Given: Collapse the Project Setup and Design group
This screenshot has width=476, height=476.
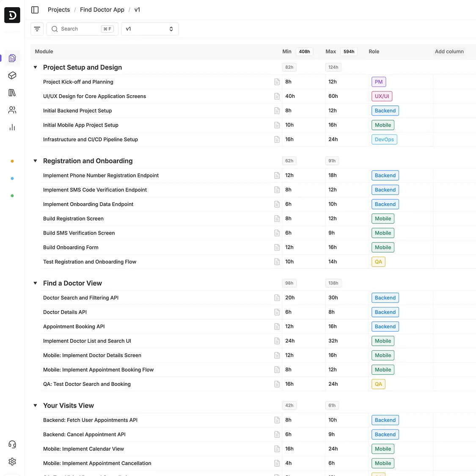Looking at the screenshot, I should (36, 67).
